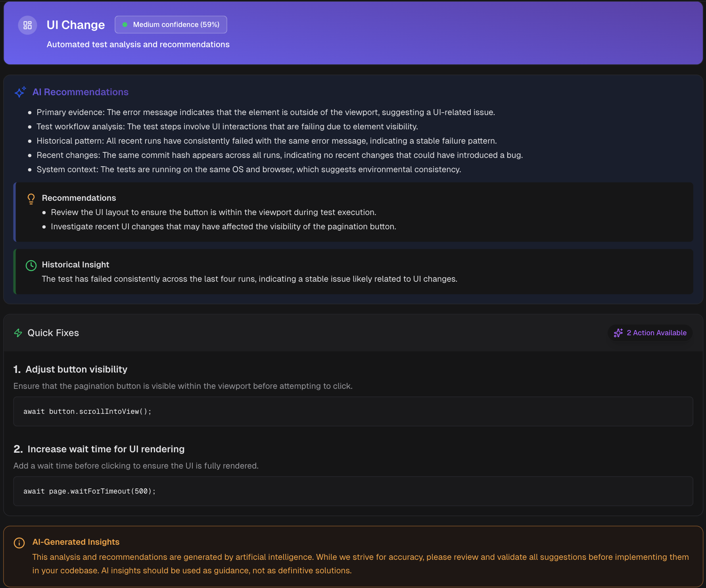Expand the Recommendations section
Viewport: 706px width, 588px height.
[x=79, y=198]
